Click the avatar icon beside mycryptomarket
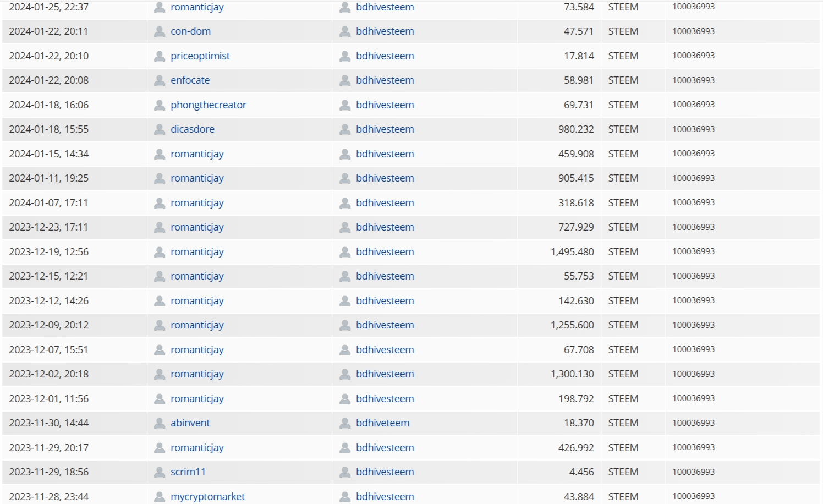The height and width of the screenshot is (504, 823). pyautogui.click(x=160, y=497)
